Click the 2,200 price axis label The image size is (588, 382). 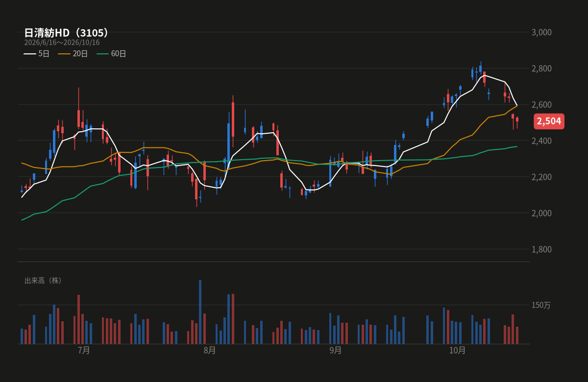541,177
